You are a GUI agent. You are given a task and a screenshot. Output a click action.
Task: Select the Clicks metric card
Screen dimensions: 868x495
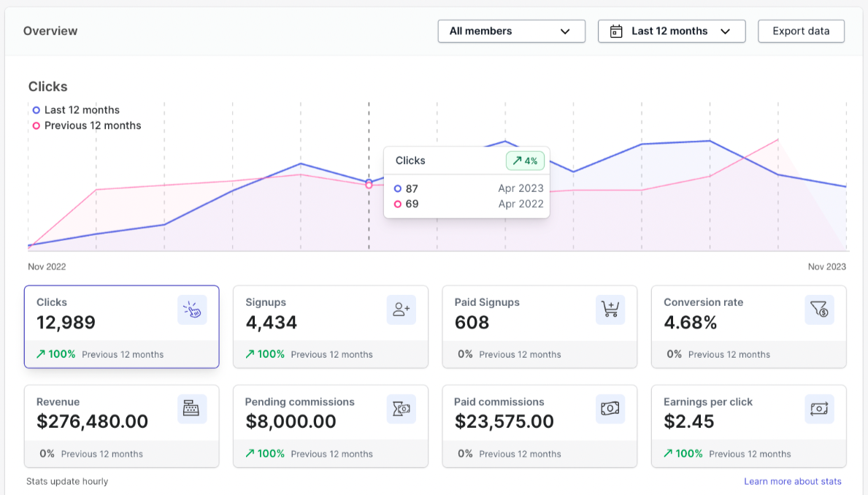click(x=122, y=326)
